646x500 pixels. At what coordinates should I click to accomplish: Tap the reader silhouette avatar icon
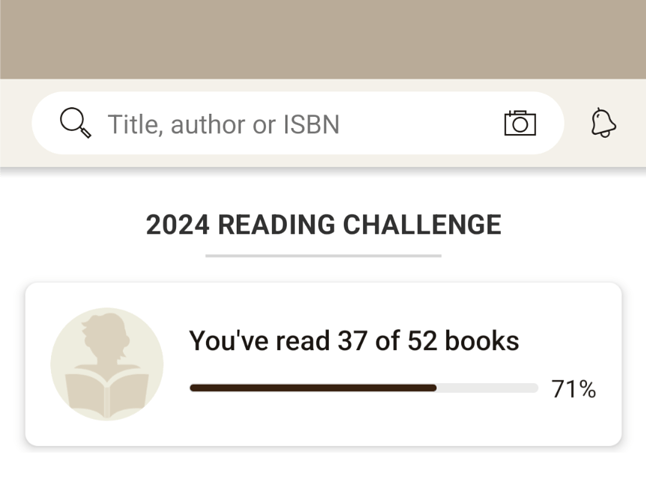tap(107, 364)
